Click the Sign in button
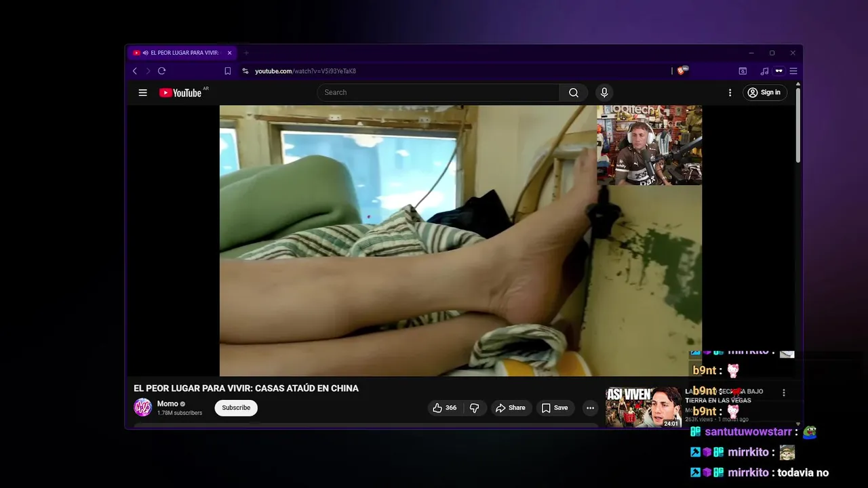The image size is (868, 488). 764,93
